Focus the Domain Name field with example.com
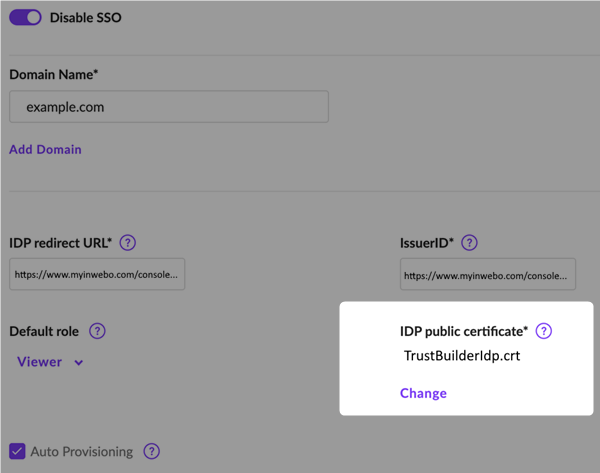The width and height of the screenshot is (600, 473). pos(169,107)
